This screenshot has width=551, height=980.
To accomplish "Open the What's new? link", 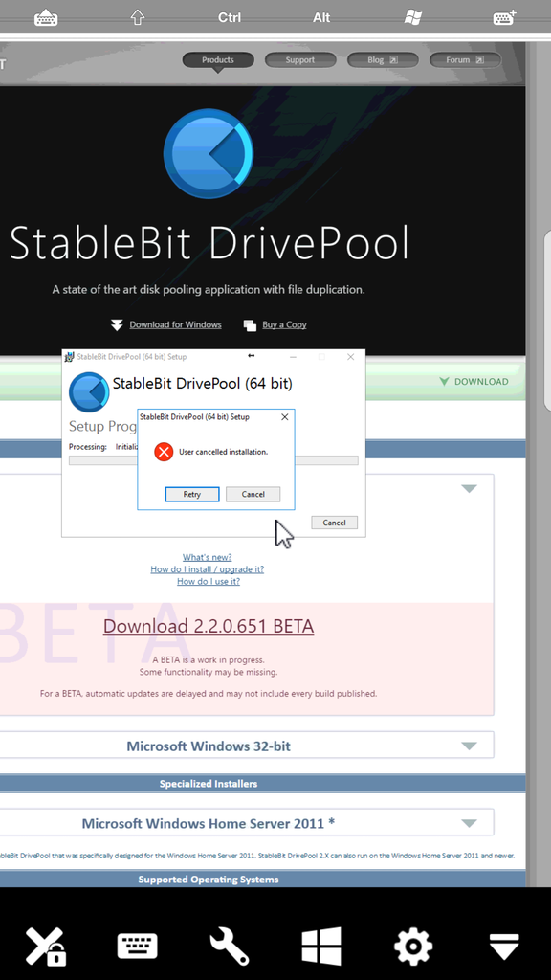I will 207,557.
